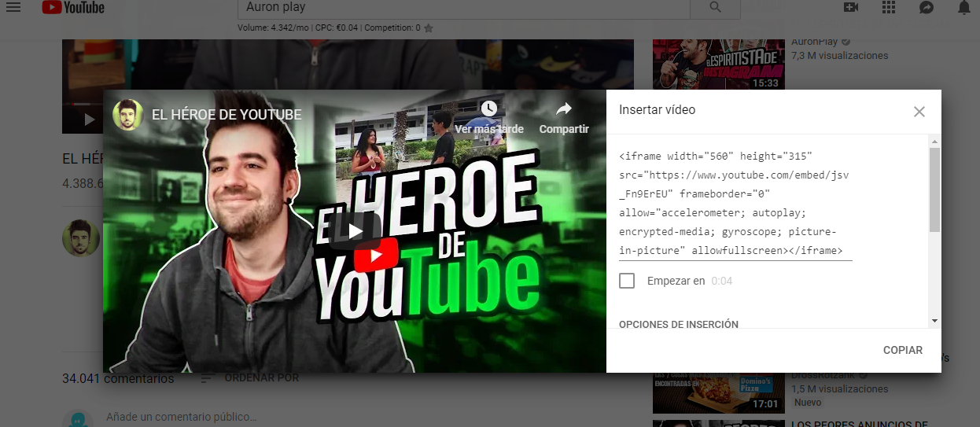The width and height of the screenshot is (980, 427).
Task: Open the AuronPlay channel name link
Action: pos(813,42)
